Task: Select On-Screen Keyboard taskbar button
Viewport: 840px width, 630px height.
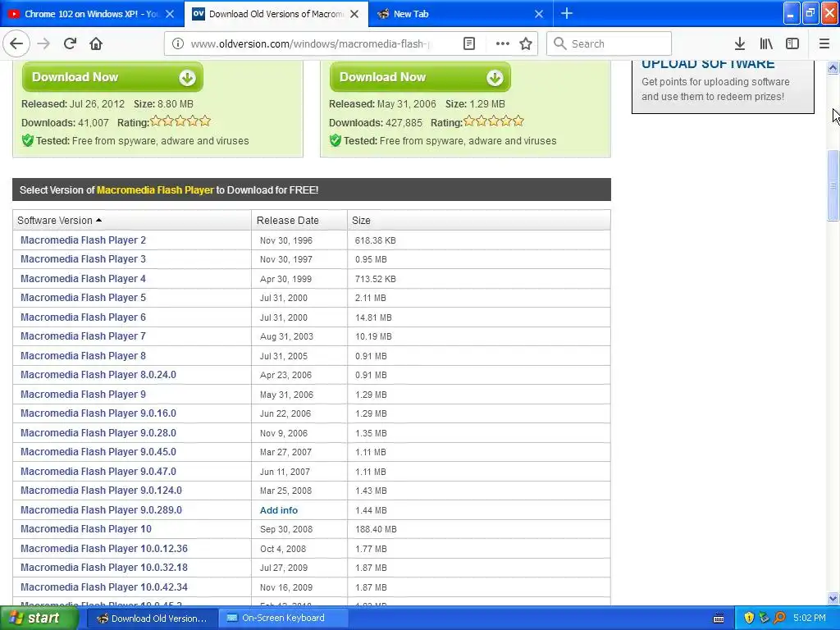Action: [283, 619]
